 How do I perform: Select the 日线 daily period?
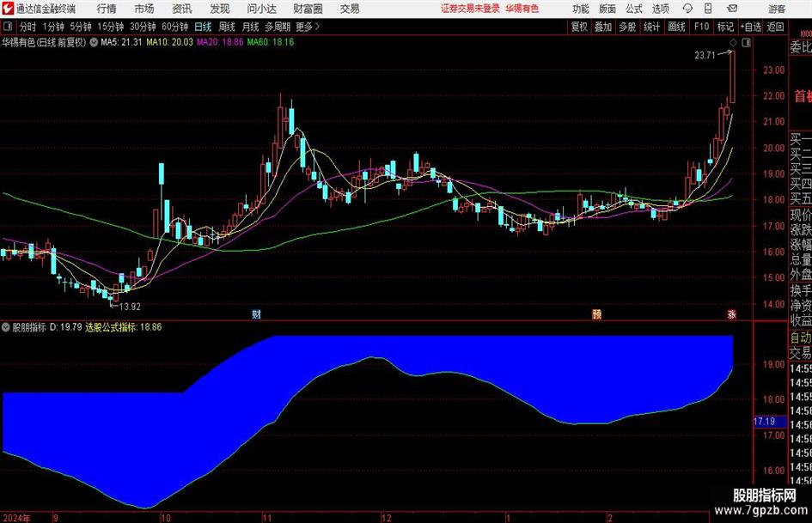(203, 27)
